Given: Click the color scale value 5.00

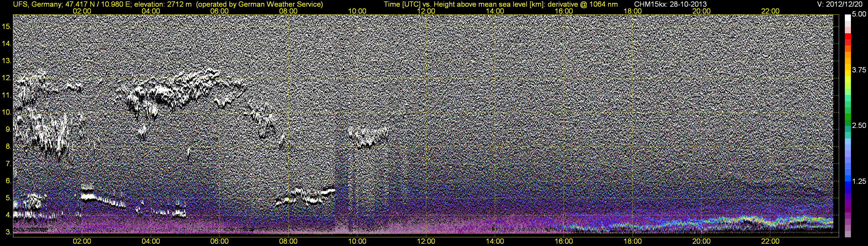Looking at the screenshot, I should [x=859, y=14].
